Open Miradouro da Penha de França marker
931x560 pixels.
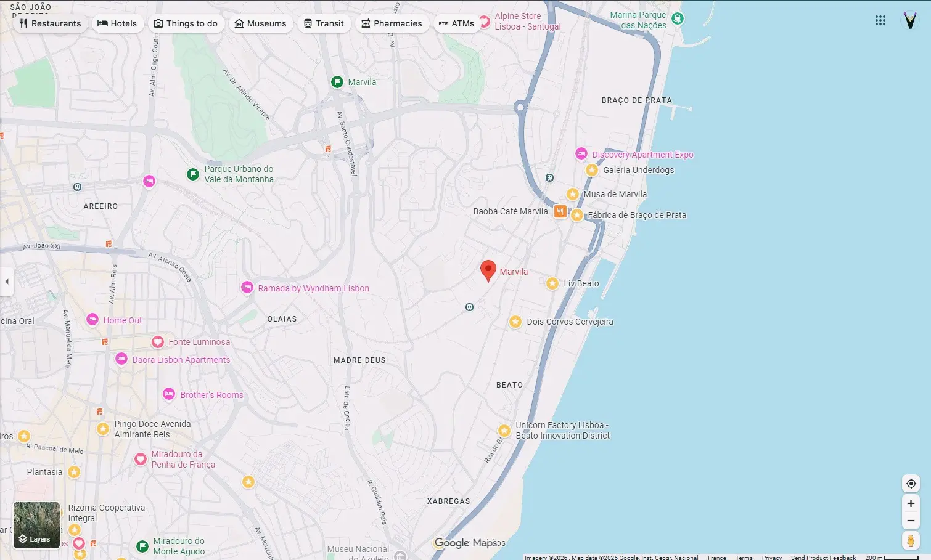[141, 459]
